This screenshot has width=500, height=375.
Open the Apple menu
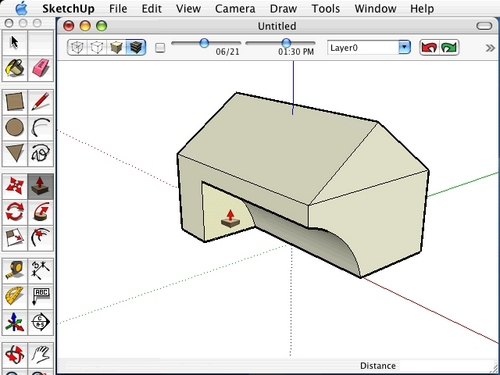point(22,9)
